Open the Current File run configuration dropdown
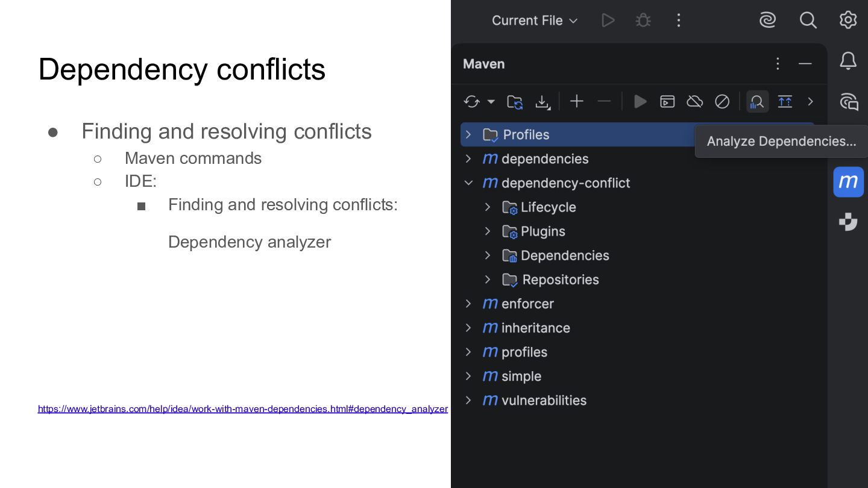868x488 pixels. click(x=534, y=20)
